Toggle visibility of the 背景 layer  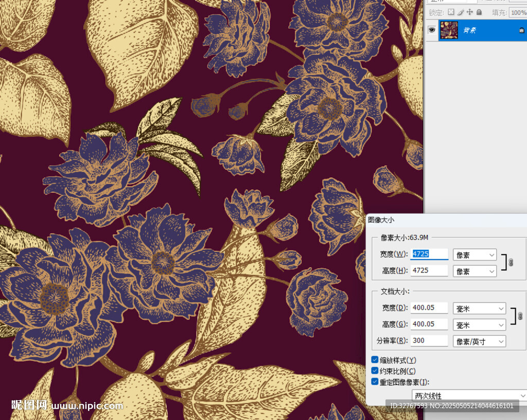pyautogui.click(x=432, y=30)
